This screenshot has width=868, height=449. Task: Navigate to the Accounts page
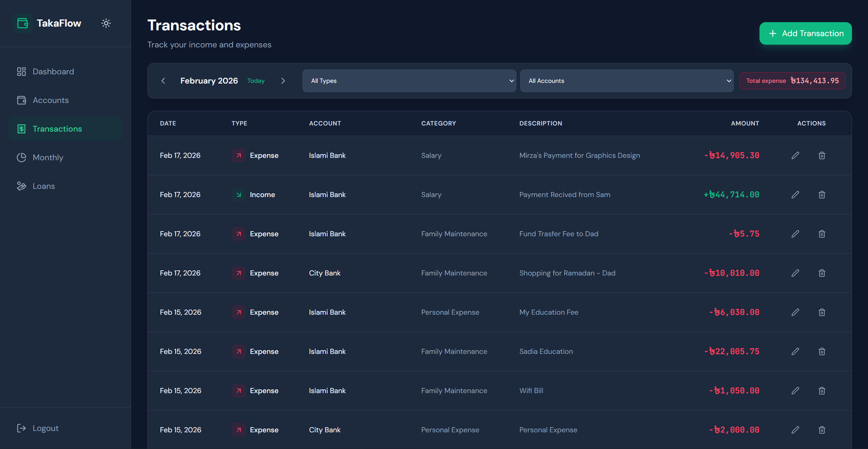[x=50, y=100]
